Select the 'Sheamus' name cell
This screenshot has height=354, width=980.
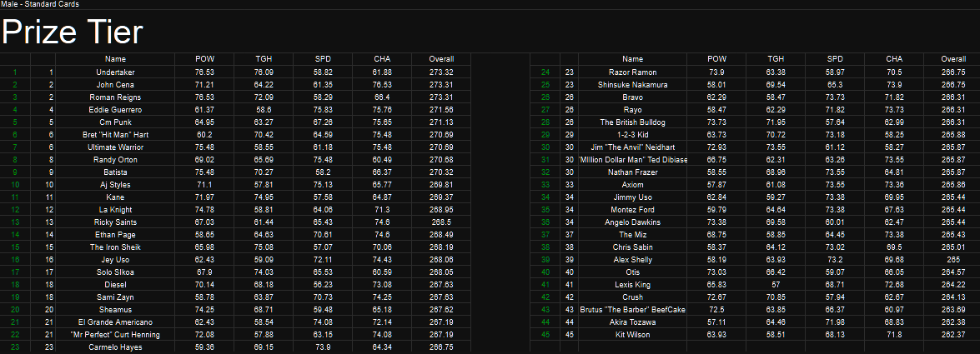[116, 310]
